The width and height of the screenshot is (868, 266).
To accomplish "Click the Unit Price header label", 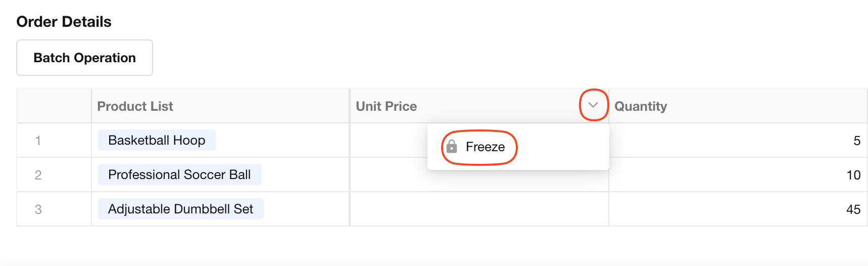I will tap(387, 106).
